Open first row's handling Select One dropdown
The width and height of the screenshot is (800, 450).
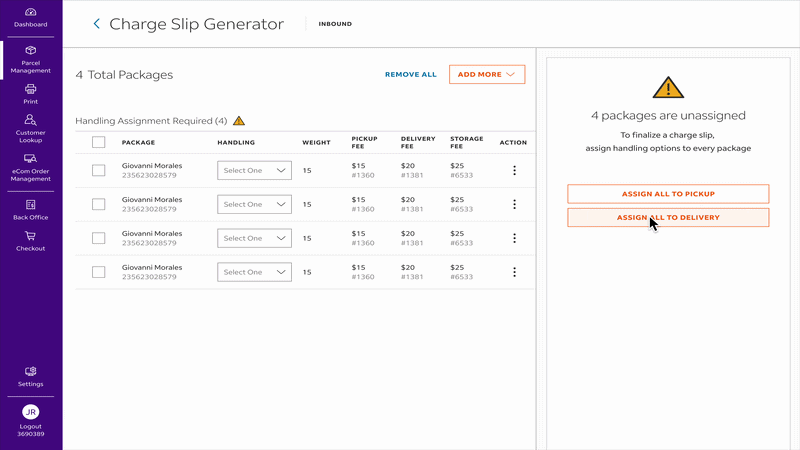254,171
